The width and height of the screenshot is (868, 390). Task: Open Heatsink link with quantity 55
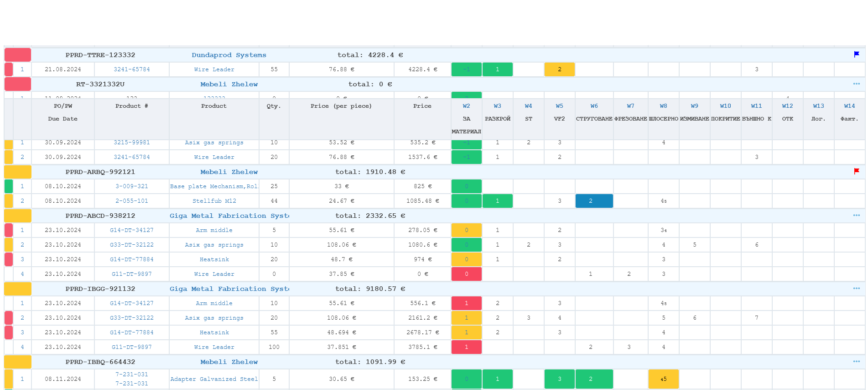tap(214, 332)
